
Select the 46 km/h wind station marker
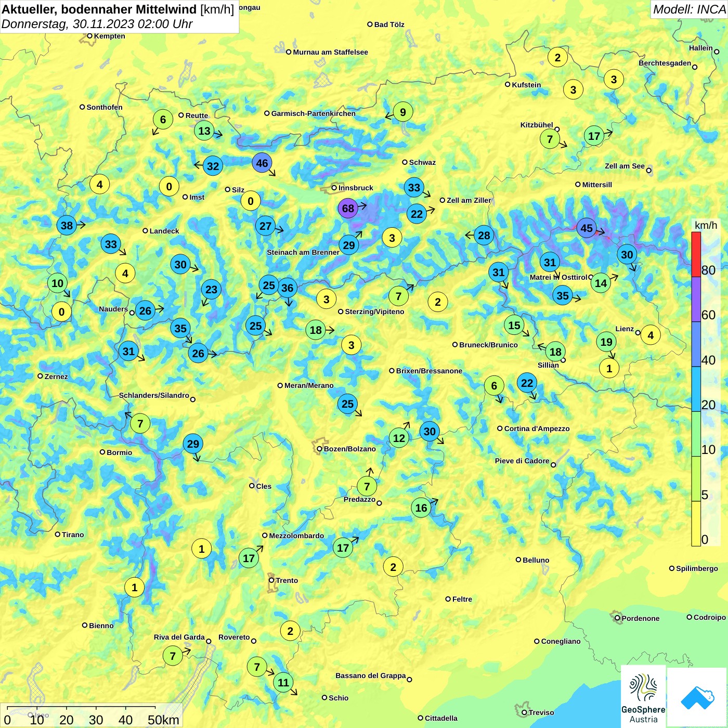[x=262, y=163]
